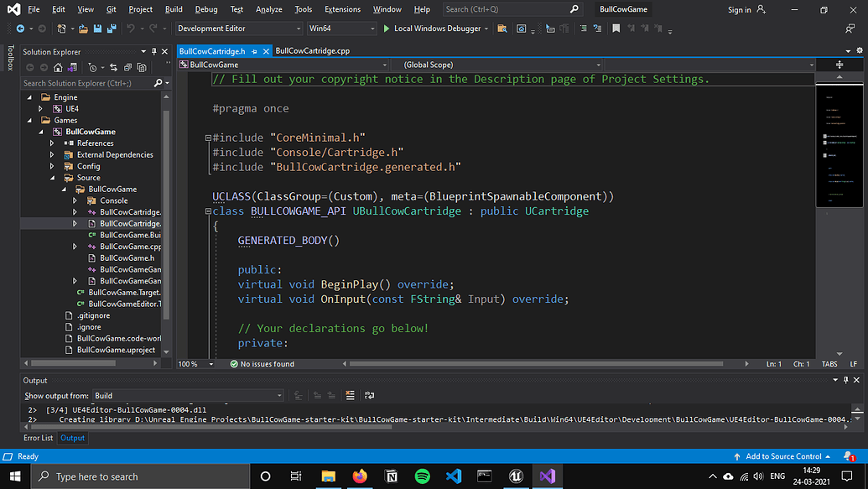Image resolution: width=868 pixels, height=489 pixels.
Task: Sync Solution Explorer with active document
Action: tap(115, 69)
